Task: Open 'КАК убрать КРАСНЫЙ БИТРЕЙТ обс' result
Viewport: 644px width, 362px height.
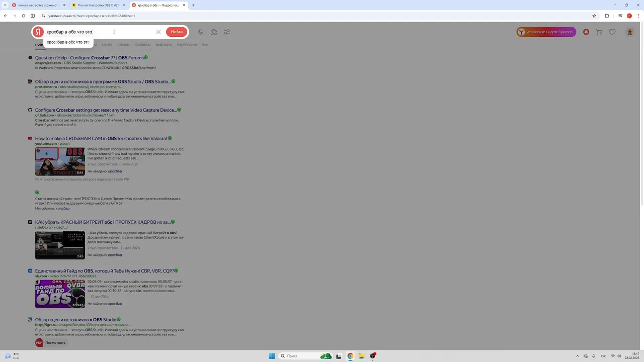Action: point(103,222)
